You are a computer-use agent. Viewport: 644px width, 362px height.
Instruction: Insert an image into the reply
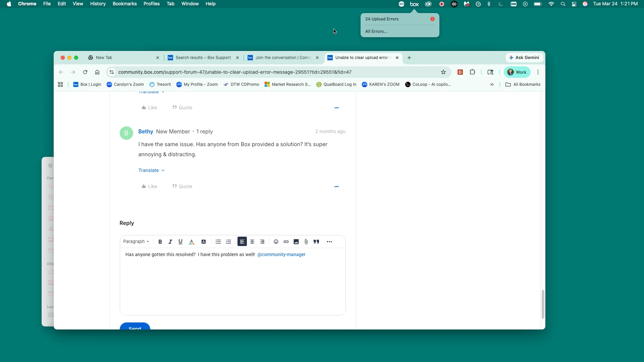pos(296,242)
